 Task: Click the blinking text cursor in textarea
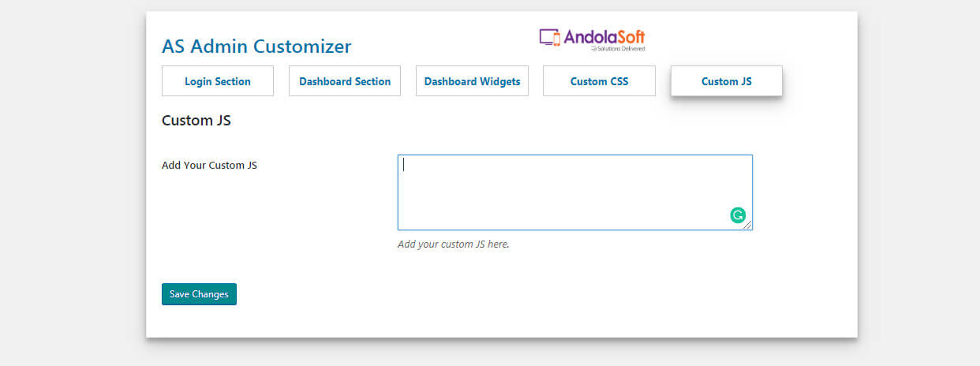point(404,165)
